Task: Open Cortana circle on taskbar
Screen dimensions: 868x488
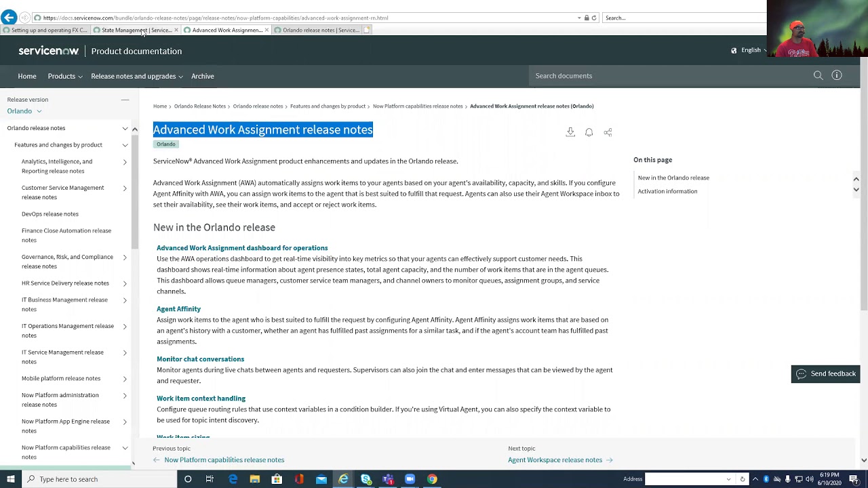Action: (x=188, y=479)
